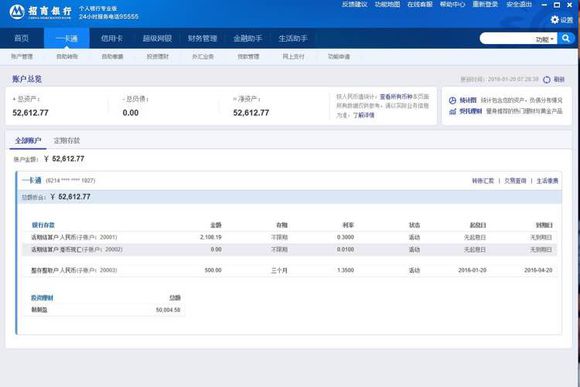This screenshot has height=387, width=580.
Task: Click the search magnifier button
Action: tap(566, 38)
